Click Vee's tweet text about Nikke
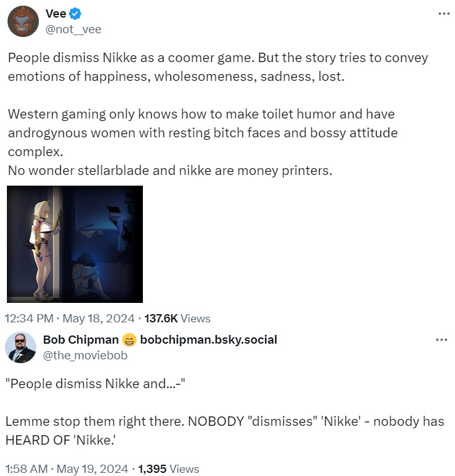The height and width of the screenshot is (476, 455). (217, 66)
